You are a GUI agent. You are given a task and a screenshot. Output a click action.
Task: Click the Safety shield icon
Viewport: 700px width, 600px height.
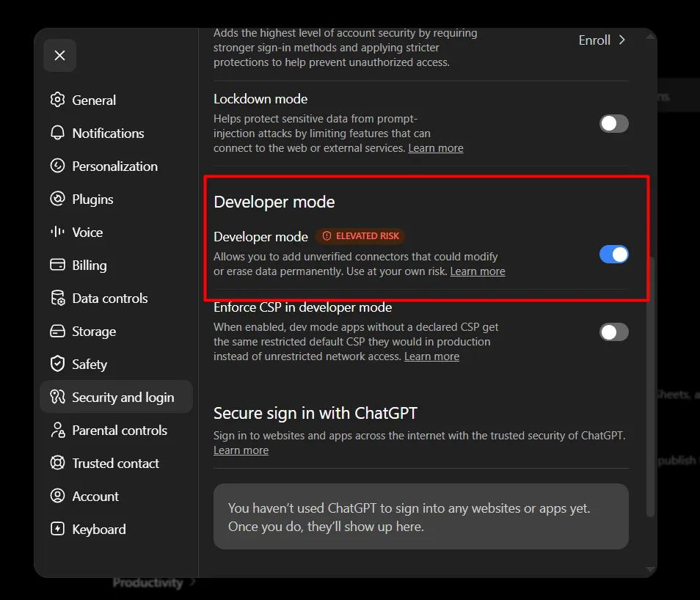pyautogui.click(x=57, y=364)
